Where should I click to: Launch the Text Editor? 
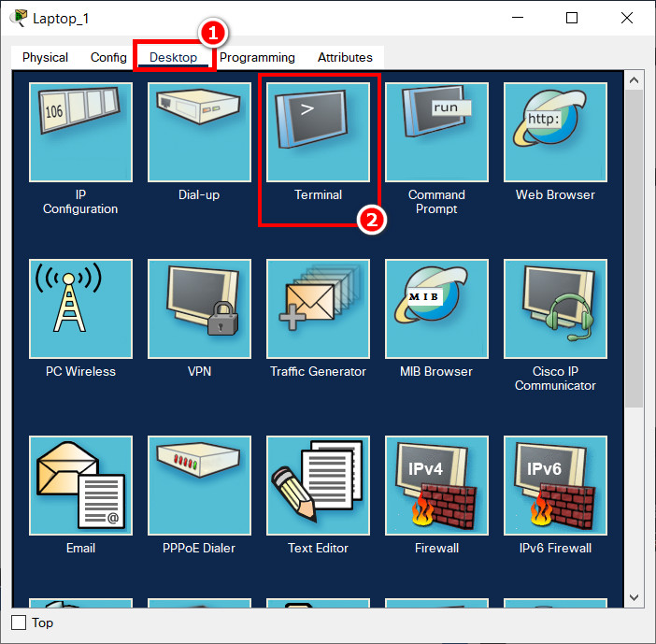click(318, 486)
